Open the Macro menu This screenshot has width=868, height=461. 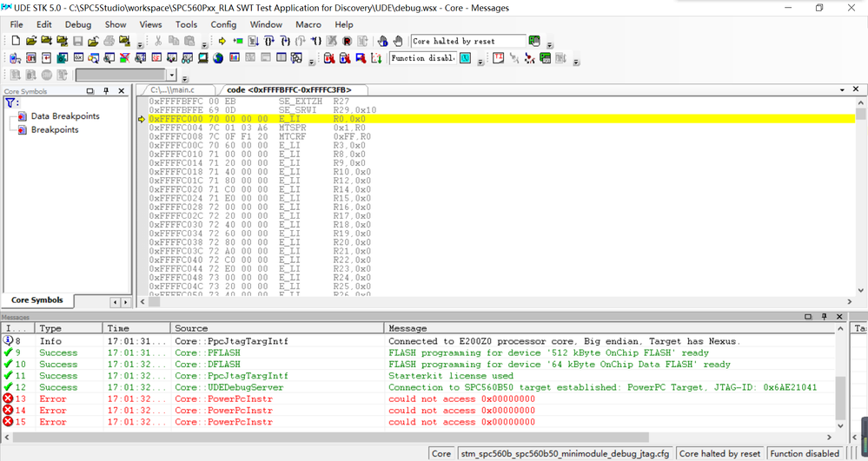[308, 24]
